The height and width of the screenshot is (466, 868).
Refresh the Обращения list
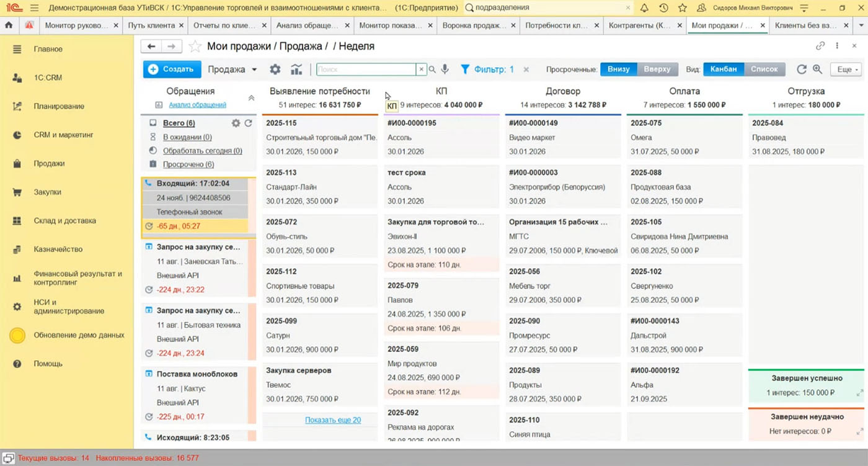(x=248, y=123)
